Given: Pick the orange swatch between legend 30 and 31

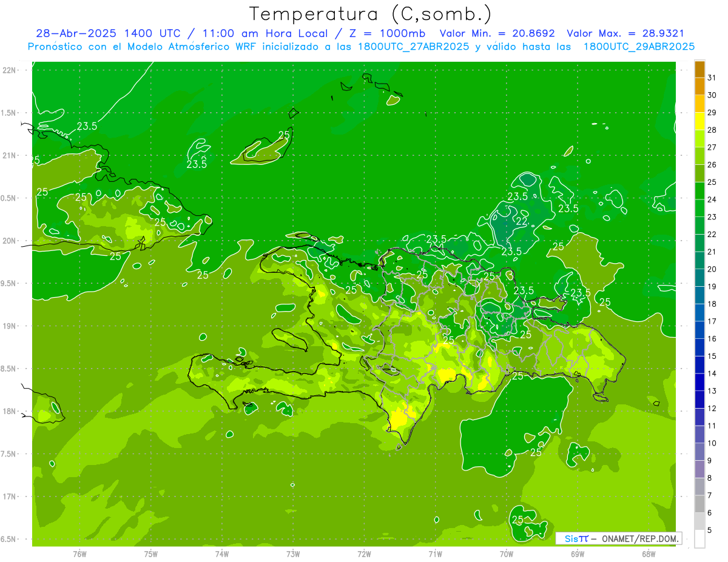Looking at the screenshot, I should click(699, 87).
